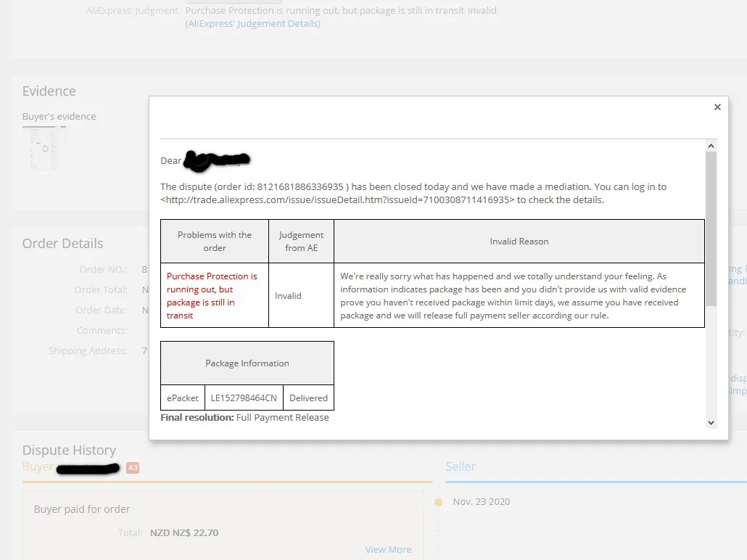Close the dispute mediation popup

click(x=717, y=107)
